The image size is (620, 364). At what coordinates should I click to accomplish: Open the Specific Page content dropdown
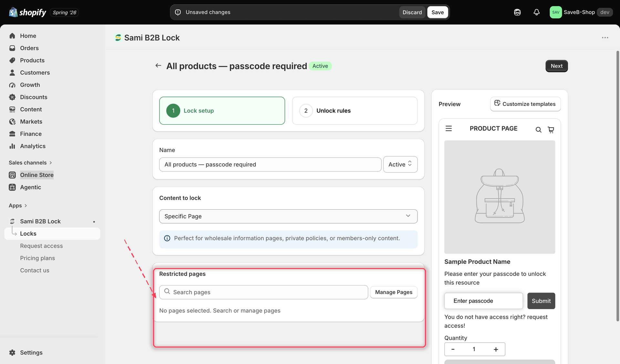288,216
